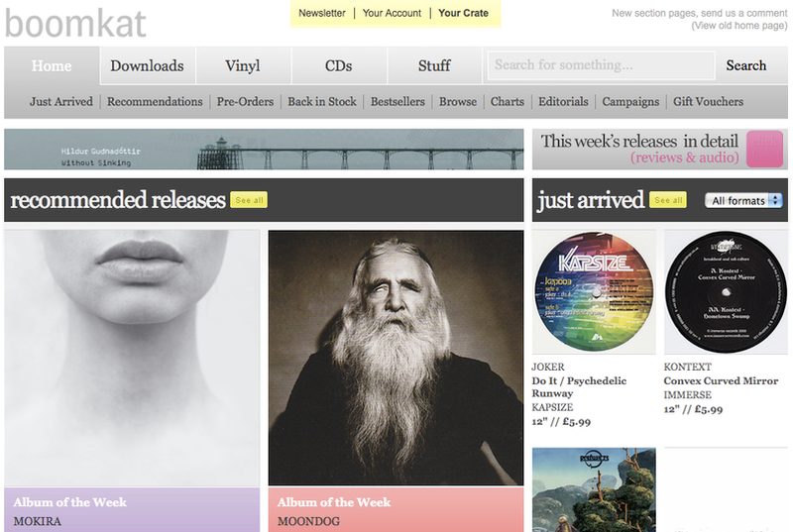Go to Campaigns
Screen dimensions: 793x532
coord(630,102)
